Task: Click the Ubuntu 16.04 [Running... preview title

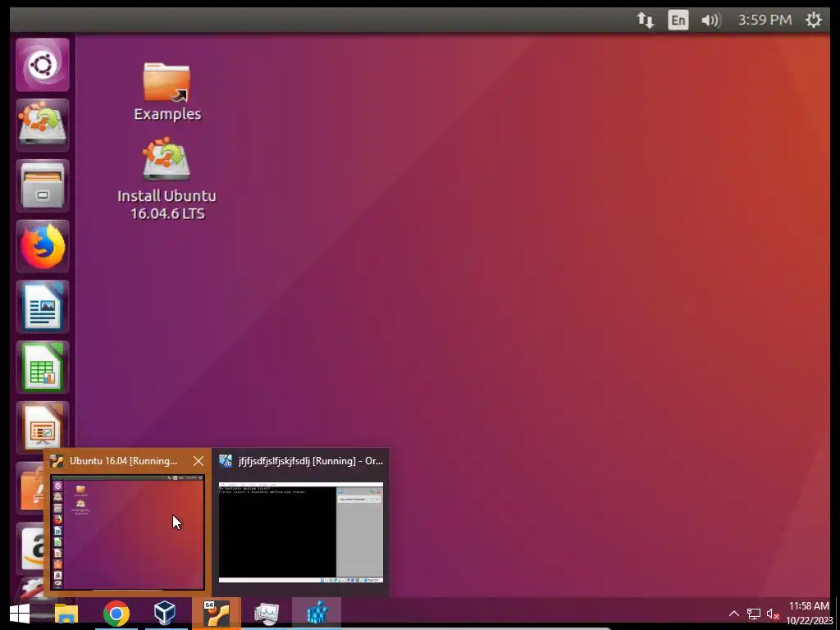Action: click(x=123, y=461)
